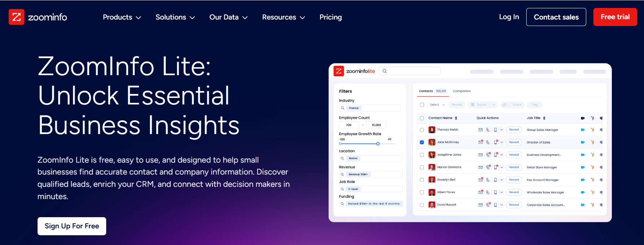Click Reveal button for Marvin Simmons
Screen dimensions: 644x245
[x=514, y=167]
